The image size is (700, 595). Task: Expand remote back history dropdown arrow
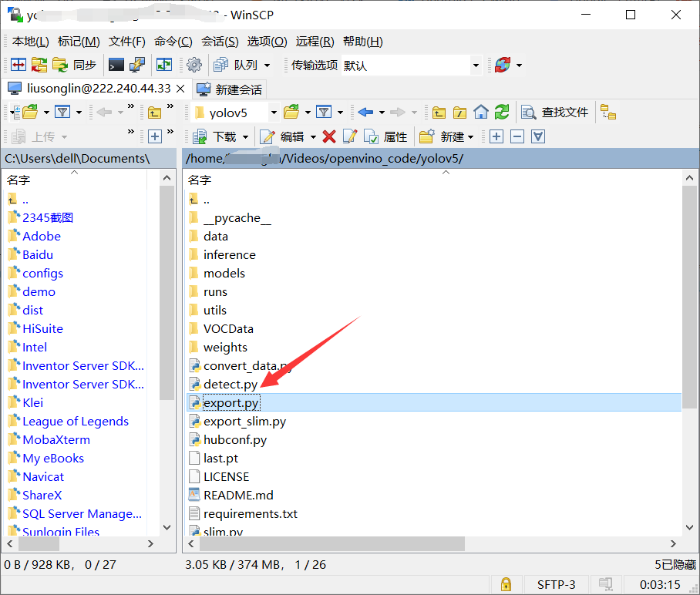click(382, 113)
